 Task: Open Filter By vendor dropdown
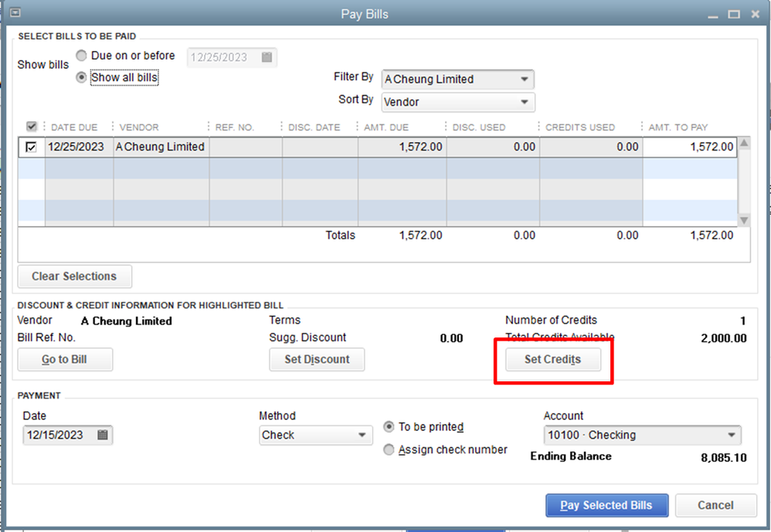[458, 79]
